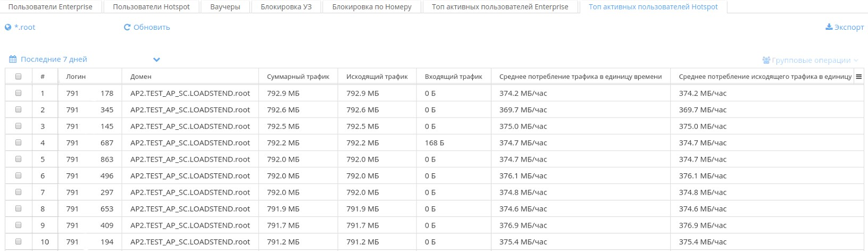This screenshot has height=251, width=868.
Task: Tick the checkbox for row 10
Action: 19,241
